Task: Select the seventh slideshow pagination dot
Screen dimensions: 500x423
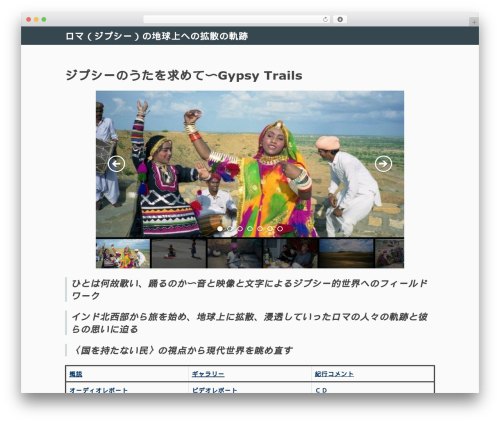Action: (280, 229)
